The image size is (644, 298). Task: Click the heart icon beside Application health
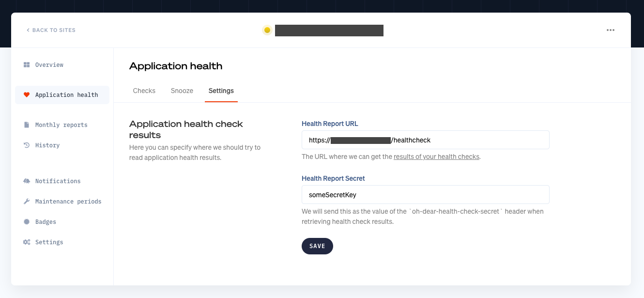(x=27, y=94)
